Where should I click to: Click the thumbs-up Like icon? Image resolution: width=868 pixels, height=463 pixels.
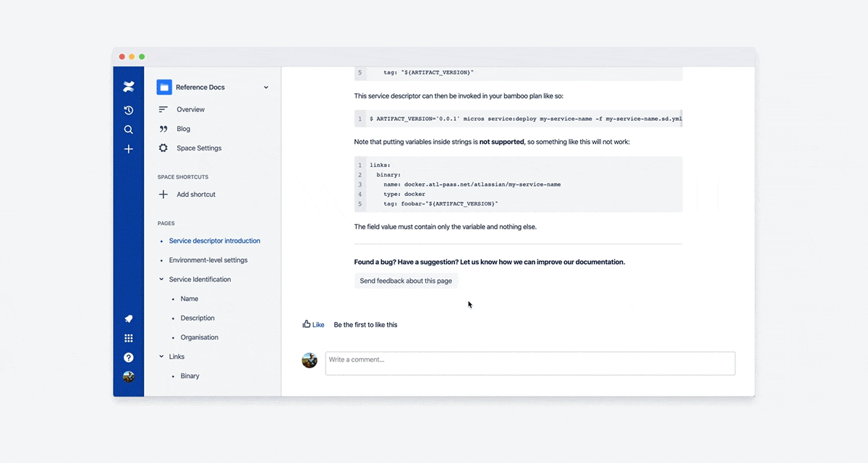tap(307, 324)
